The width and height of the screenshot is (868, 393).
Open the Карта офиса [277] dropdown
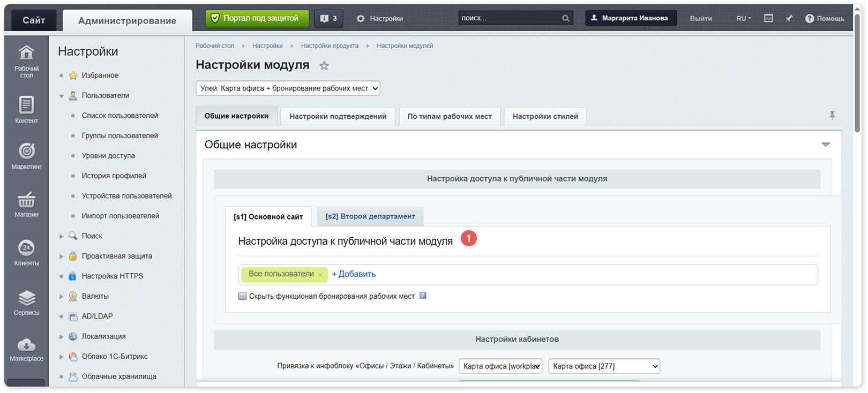pyautogui.click(x=604, y=366)
